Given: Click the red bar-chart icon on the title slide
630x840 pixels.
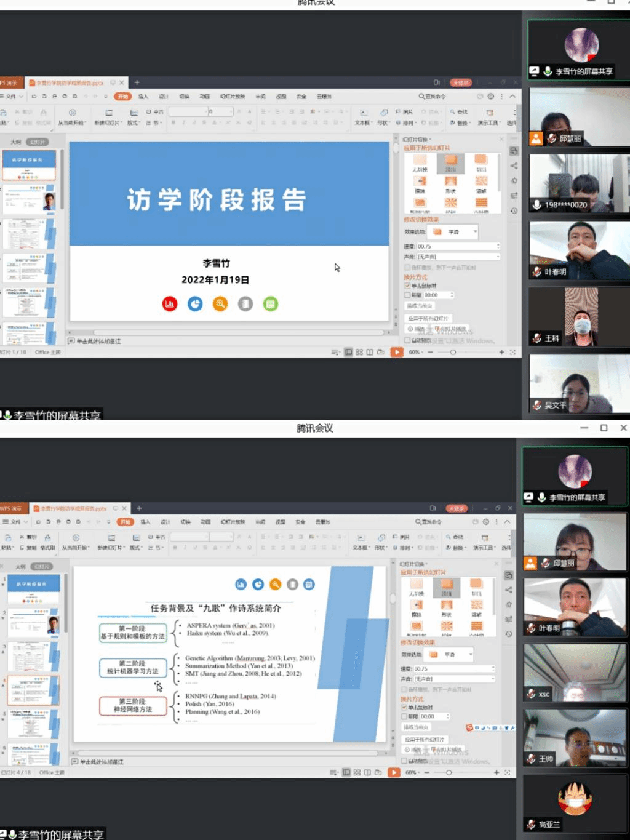Looking at the screenshot, I should tap(170, 303).
